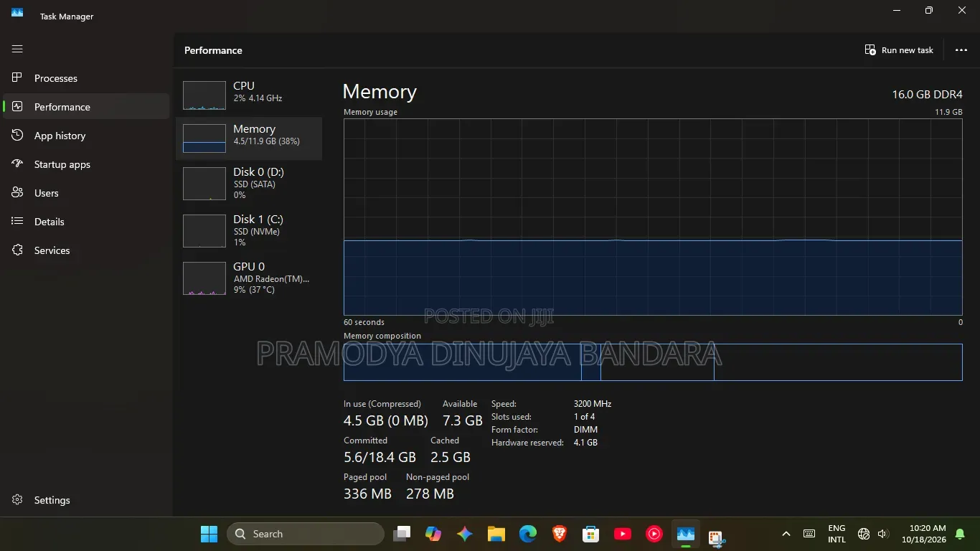Image resolution: width=980 pixels, height=551 pixels.
Task: Click the Memory usage graph
Action: click(x=653, y=217)
